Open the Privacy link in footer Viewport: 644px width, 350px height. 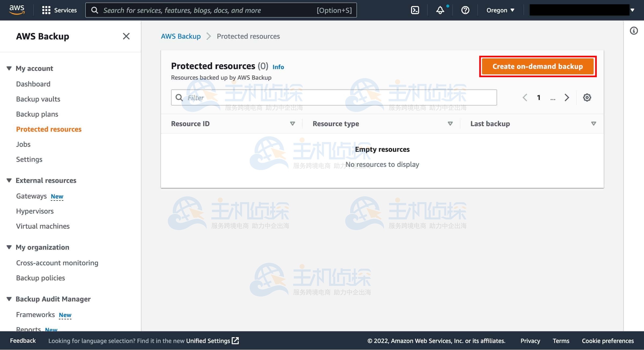[530, 341]
